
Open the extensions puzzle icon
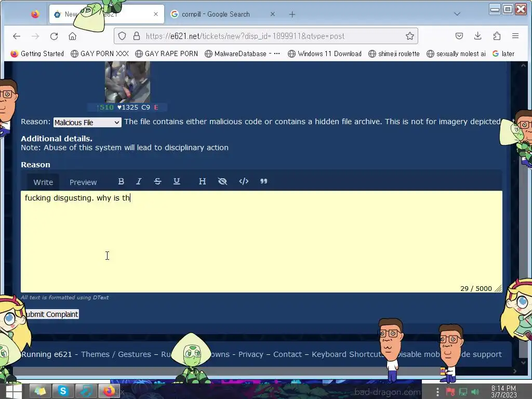(497, 36)
